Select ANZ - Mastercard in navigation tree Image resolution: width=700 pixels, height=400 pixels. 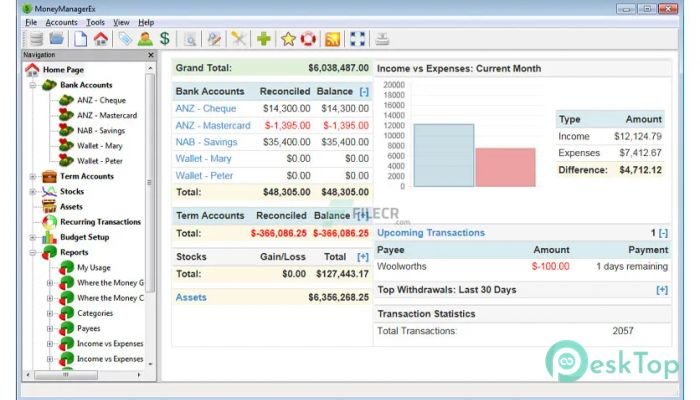(107, 115)
